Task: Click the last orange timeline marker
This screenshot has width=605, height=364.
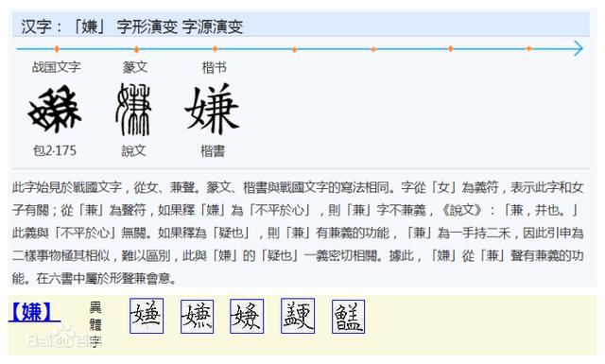Action: (529, 48)
